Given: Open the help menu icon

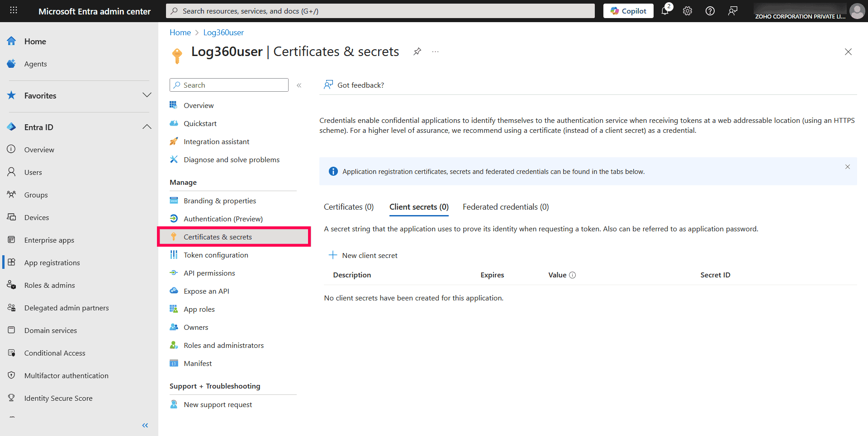Looking at the screenshot, I should point(709,11).
